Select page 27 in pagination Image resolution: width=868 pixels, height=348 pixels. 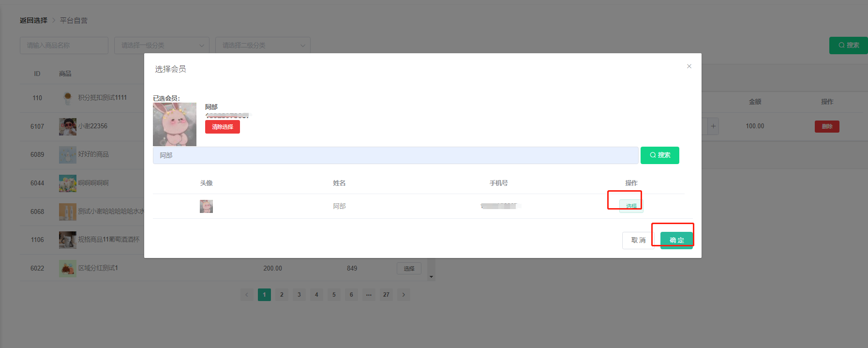[386, 295]
